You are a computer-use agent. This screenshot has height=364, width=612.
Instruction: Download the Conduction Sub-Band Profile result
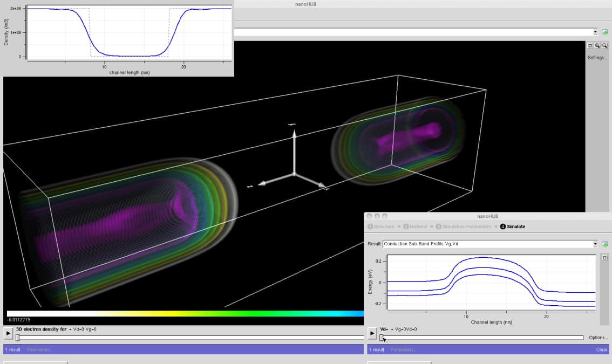coord(605,244)
